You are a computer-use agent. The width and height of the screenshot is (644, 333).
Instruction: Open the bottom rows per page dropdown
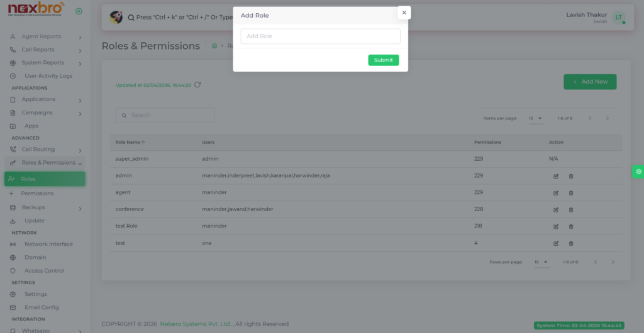point(541,262)
